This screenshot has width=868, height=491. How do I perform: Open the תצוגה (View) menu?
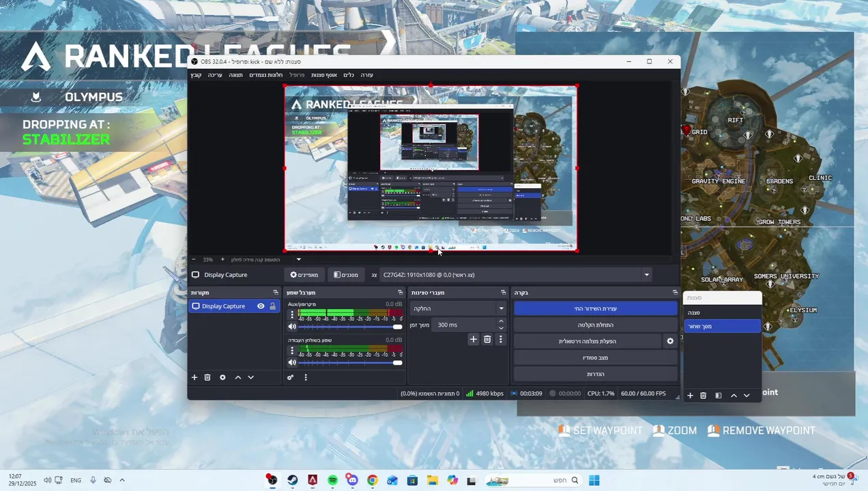pos(236,75)
